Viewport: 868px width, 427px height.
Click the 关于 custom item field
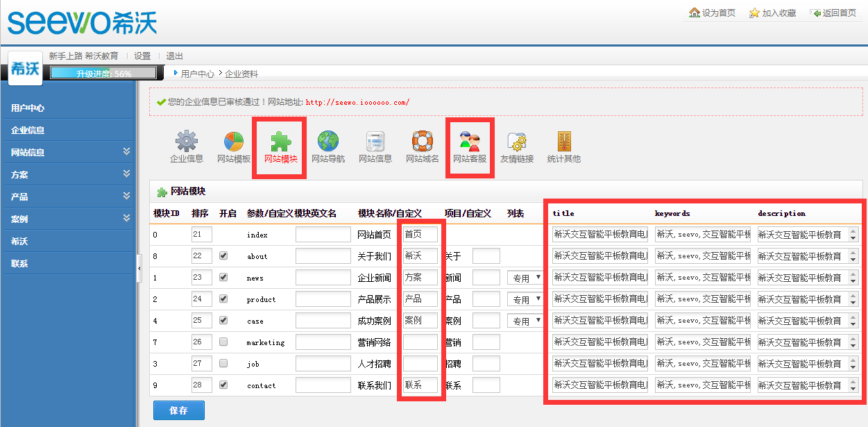click(486, 256)
